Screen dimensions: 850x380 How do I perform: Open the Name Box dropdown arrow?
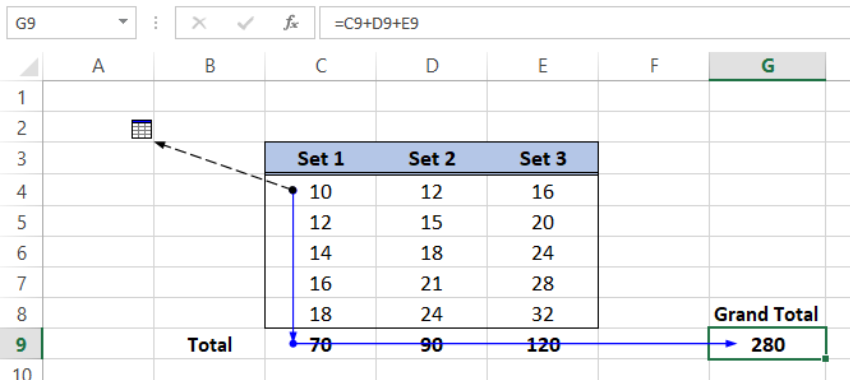(x=123, y=22)
